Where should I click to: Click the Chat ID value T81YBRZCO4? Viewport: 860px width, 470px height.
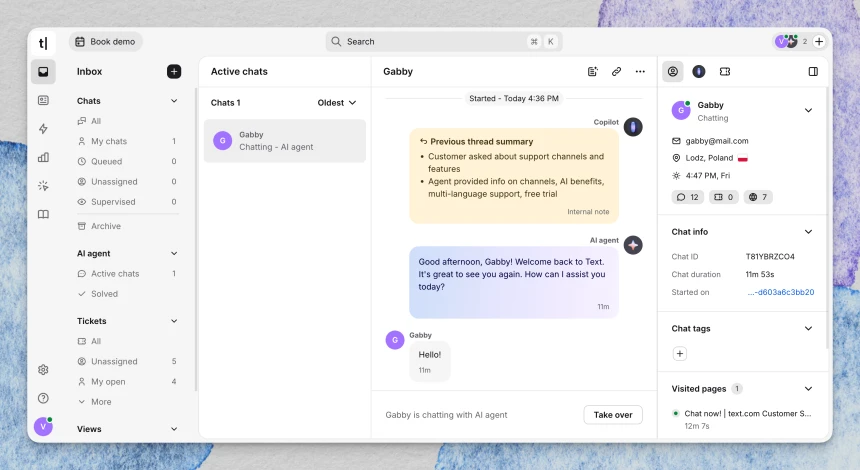[x=770, y=257]
